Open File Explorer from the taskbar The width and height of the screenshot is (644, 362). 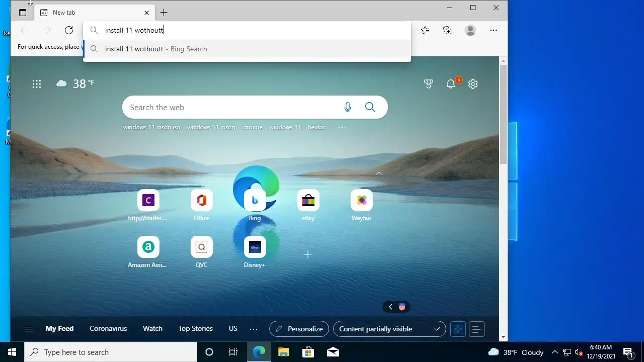283,352
